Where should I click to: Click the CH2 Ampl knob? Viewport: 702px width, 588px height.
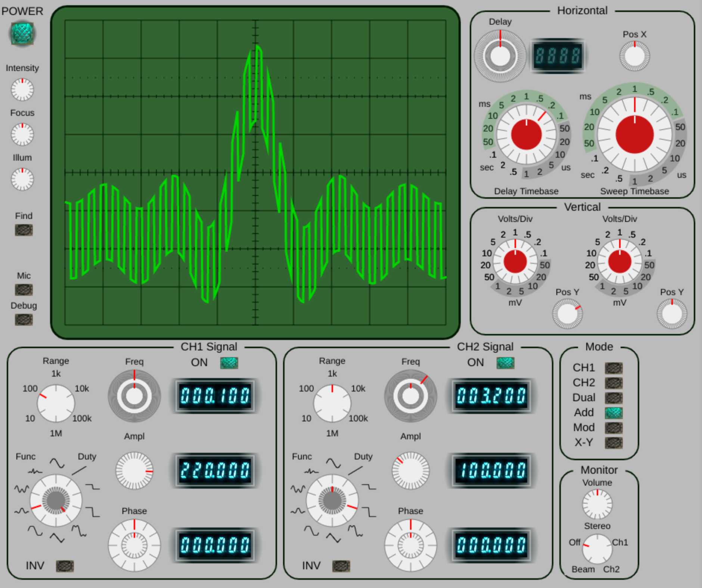point(411,471)
